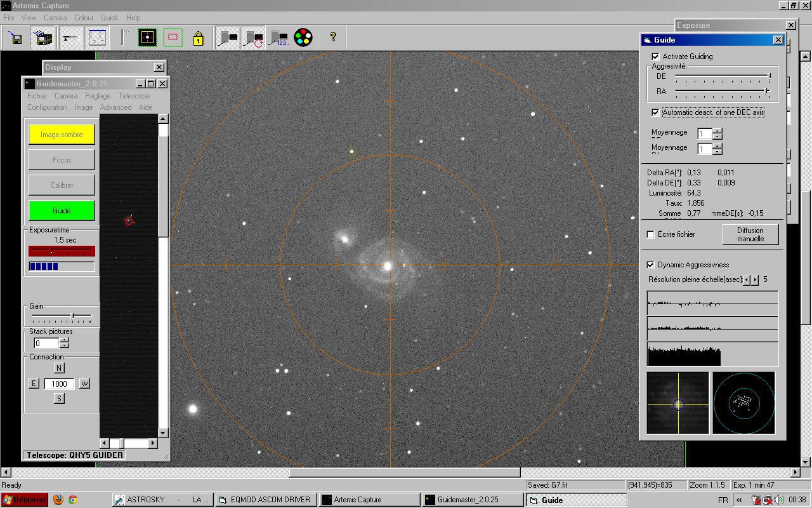
Task: Click the yellow Image sombre button
Action: tap(62, 135)
